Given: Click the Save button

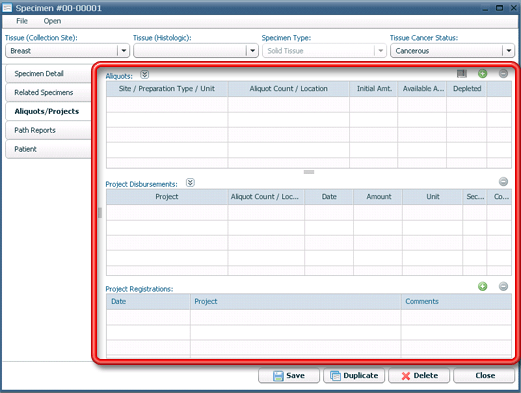Looking at the screenshot, I should [289, 376].
